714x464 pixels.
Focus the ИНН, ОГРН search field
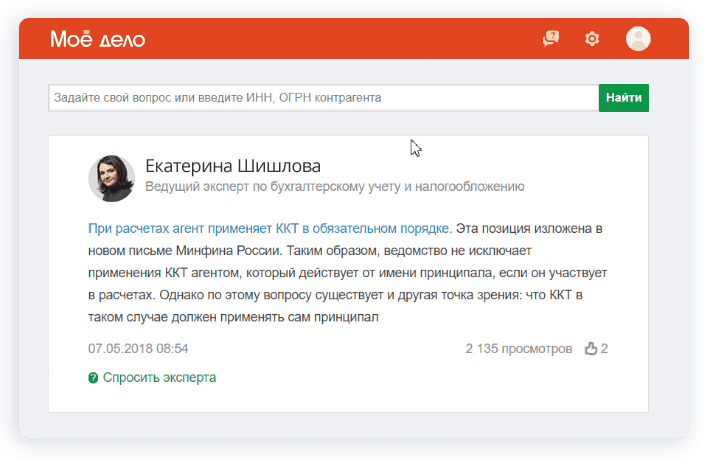pyautogui.click(x=322, y=98)
